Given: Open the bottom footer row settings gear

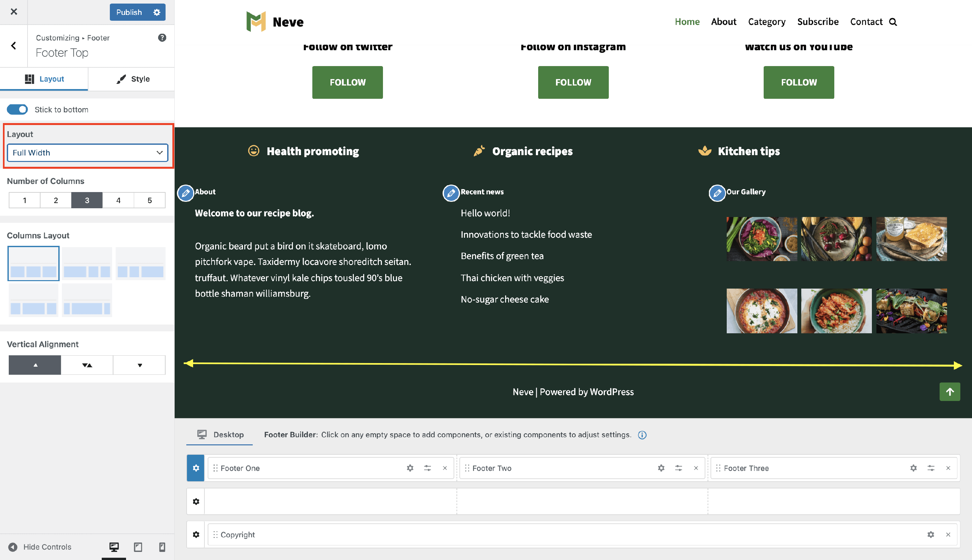Looking at the screenshot, I should (x=196, y=535).
